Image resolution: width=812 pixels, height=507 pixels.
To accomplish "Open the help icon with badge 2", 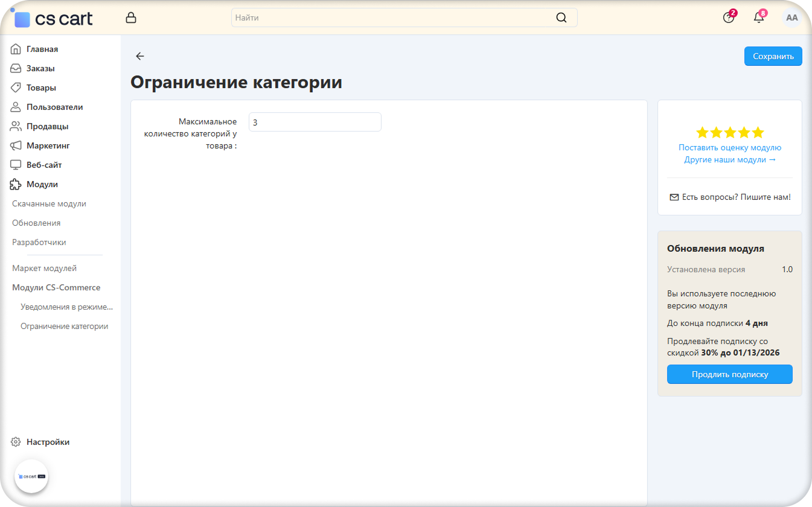I will coord(729,18).
